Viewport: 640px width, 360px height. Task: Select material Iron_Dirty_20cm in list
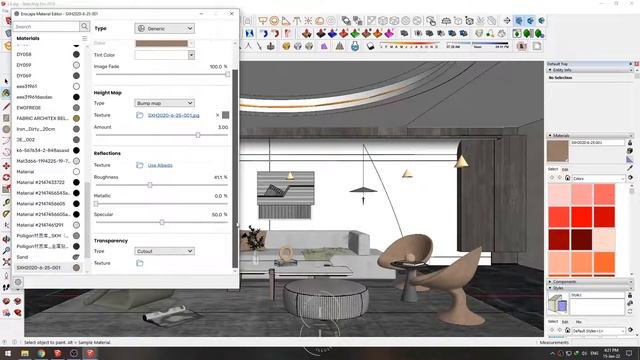(47, 129)
